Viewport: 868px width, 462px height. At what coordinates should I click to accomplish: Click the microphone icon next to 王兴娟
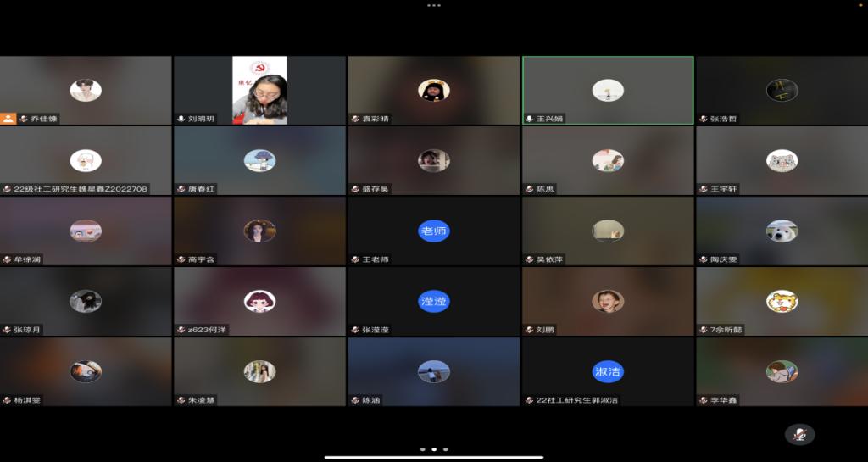pos(530,119)
